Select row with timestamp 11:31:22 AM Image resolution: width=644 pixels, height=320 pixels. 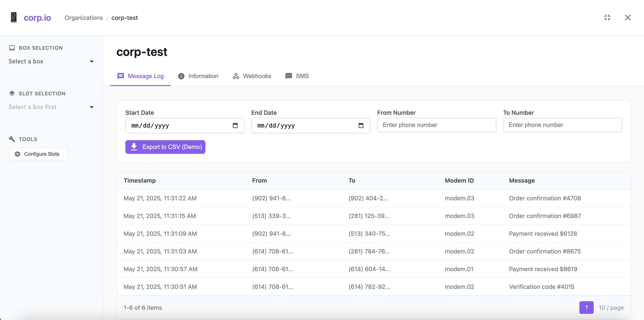click(x=374, y=198)
